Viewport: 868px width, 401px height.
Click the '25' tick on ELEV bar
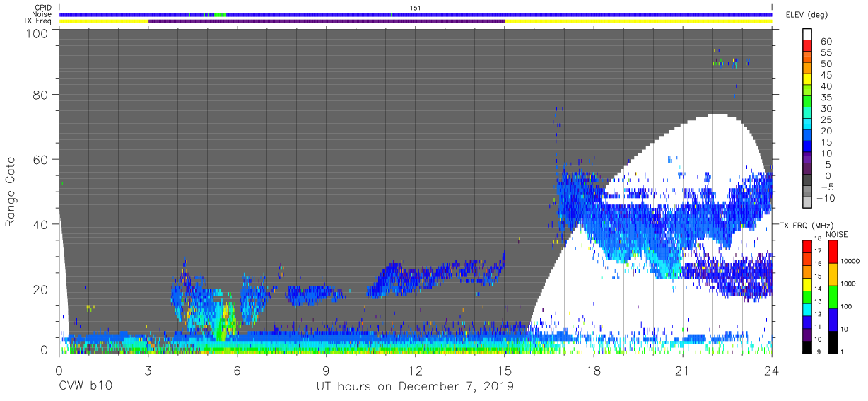click(x=826, y=120)
